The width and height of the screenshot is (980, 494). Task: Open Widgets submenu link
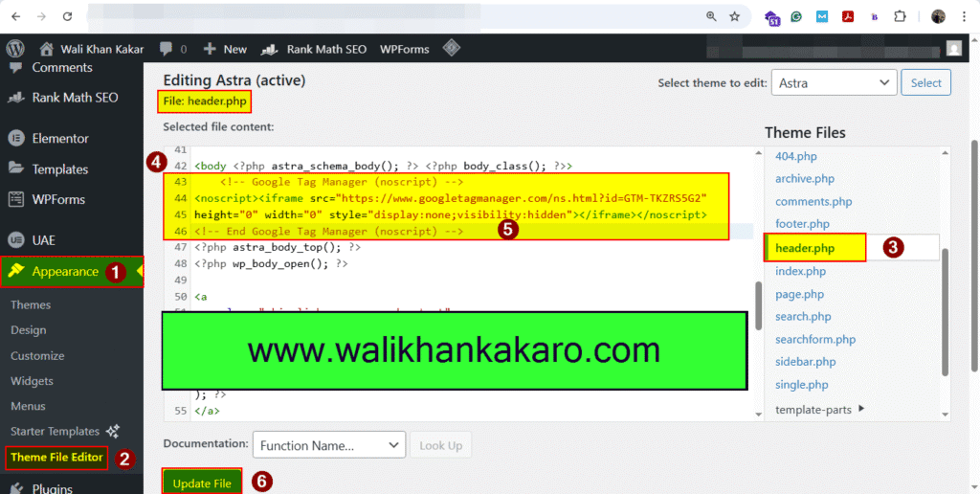32,381
